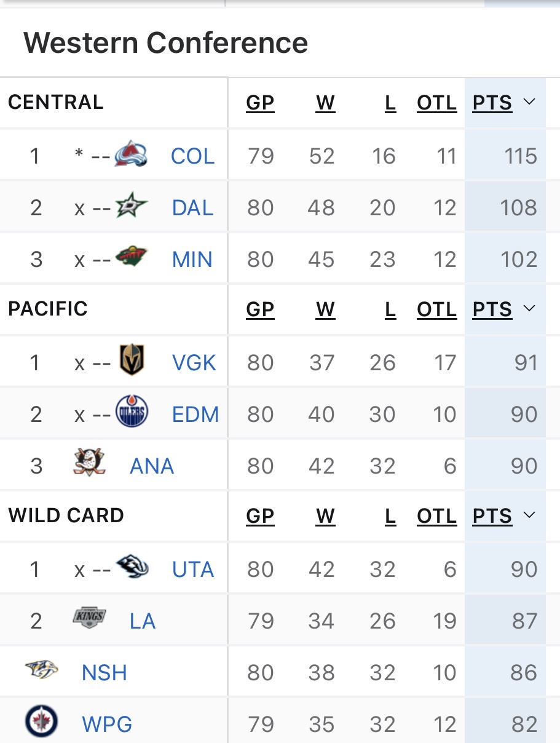Screen dimensions: 560x743
Task: Sort Central division by L column
Action: pyautogui.click(x=390, y=103)
